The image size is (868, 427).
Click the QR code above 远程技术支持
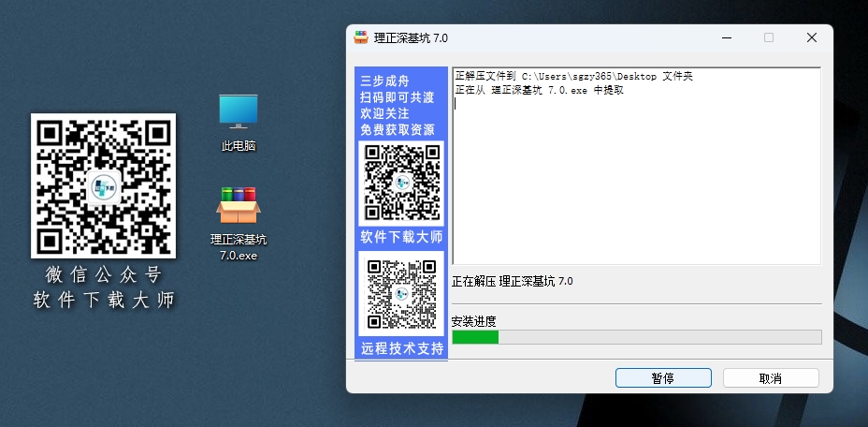401,293
